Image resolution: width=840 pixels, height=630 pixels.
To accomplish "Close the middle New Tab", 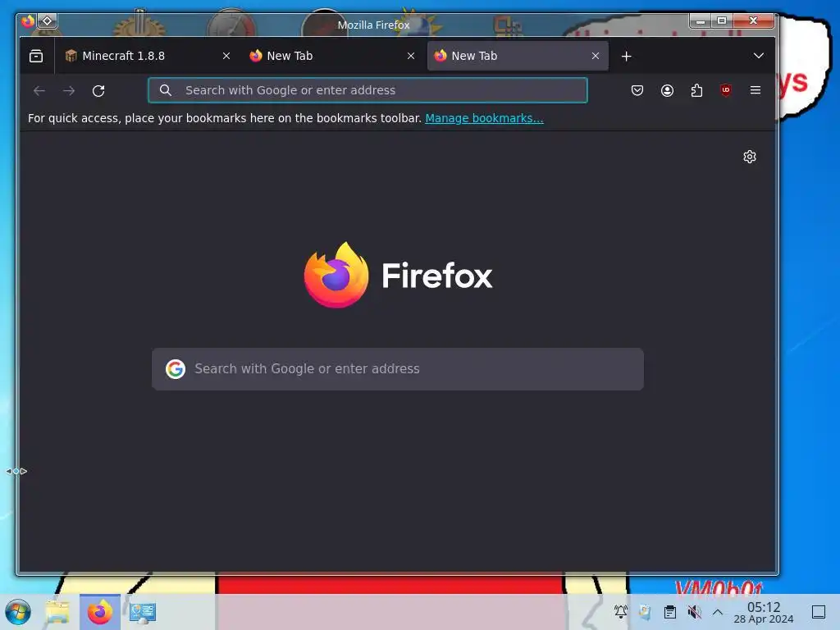I will click(x=411, y=56).
